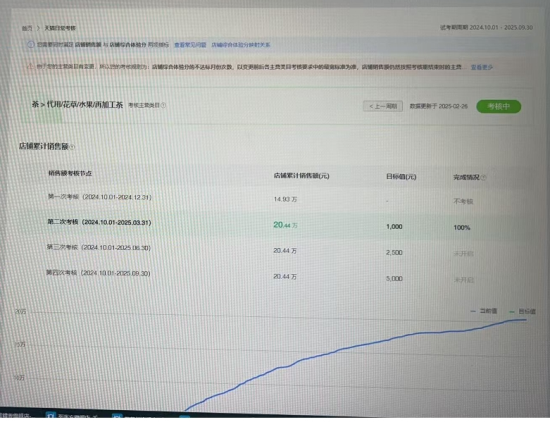The image size is (550, 422).
Task: Click the warning icon in the orange notice bar
Action: pyautogui.click(x=30, y=66)
